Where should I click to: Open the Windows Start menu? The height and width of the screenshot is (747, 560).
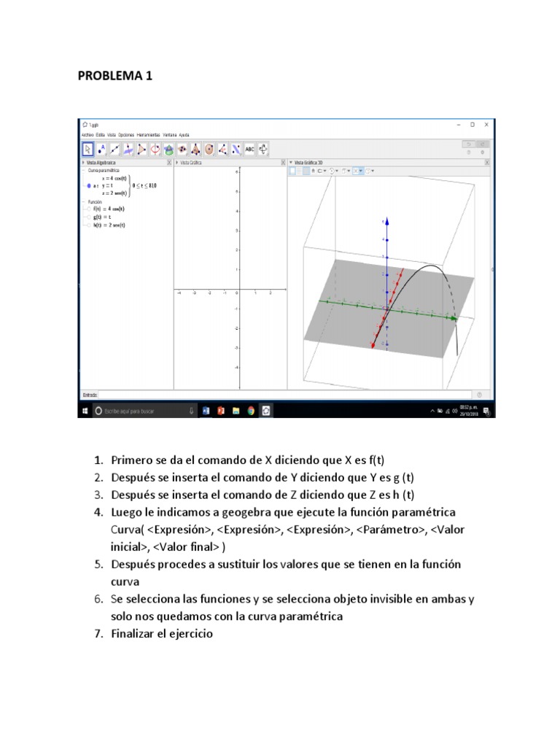(x=85, y=411)
